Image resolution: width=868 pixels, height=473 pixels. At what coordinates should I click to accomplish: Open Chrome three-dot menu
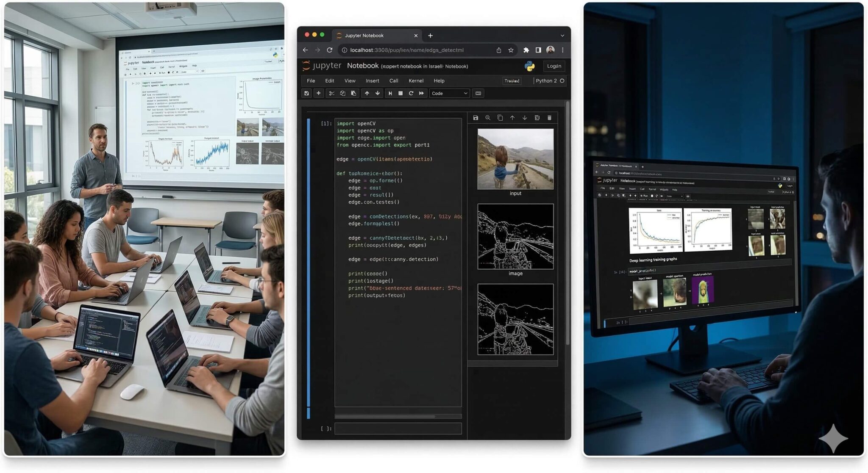[562, 50]
